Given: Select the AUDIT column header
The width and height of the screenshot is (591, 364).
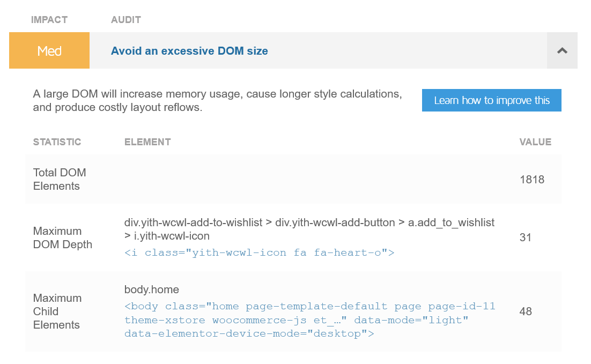Looking at the screenshot, I should 126,20.
